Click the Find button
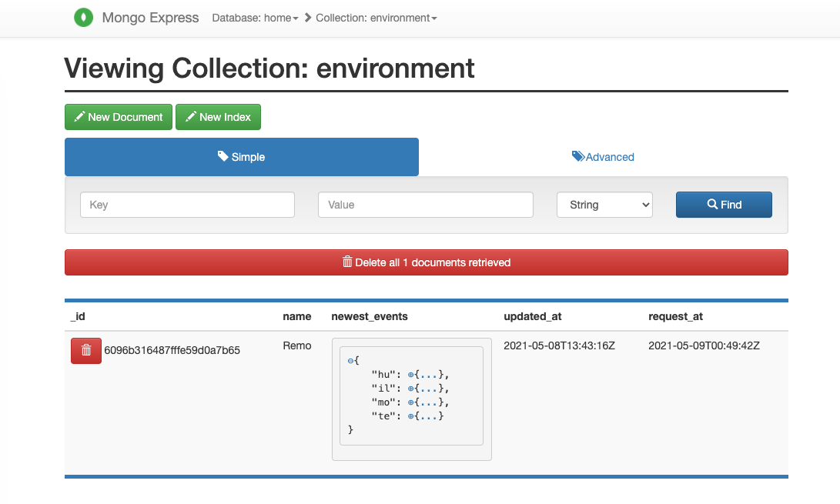Image resolution: width=840 pixels, height=504 pixels. pos(724,205)
